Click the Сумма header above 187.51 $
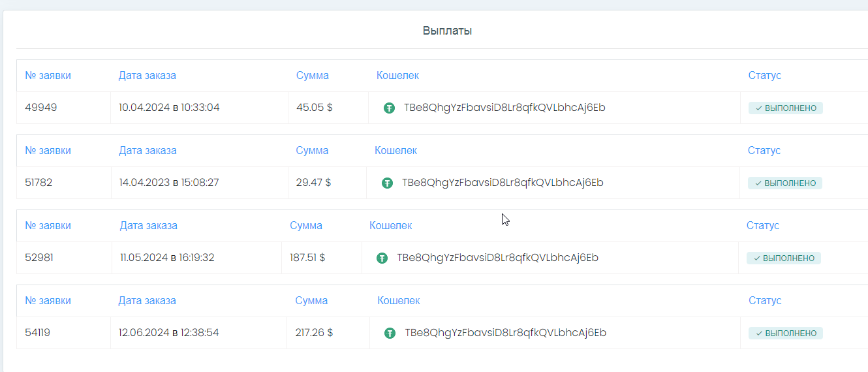 [x=306, y=225]
